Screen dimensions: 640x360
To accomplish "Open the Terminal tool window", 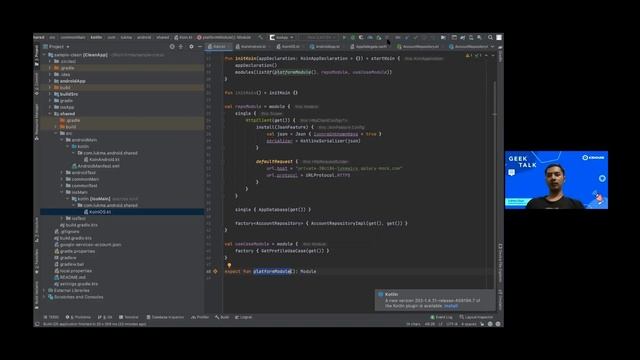I will point(129,317).
